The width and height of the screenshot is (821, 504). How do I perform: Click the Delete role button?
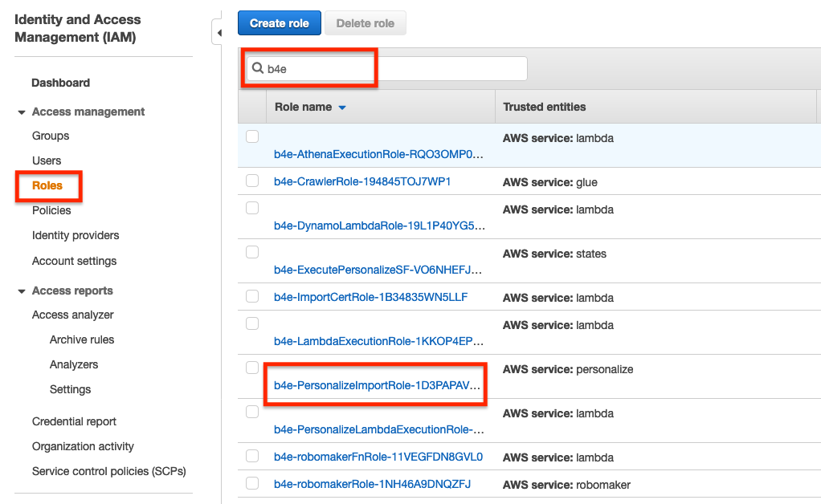pyautogui.click(x=365, y=23)
